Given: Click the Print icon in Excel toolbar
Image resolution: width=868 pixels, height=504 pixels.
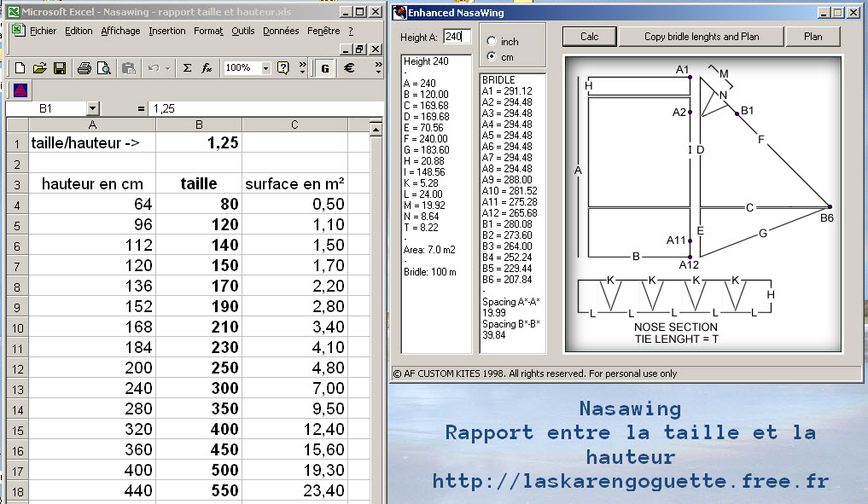Looking at the screenshot, I should [84, 68].
